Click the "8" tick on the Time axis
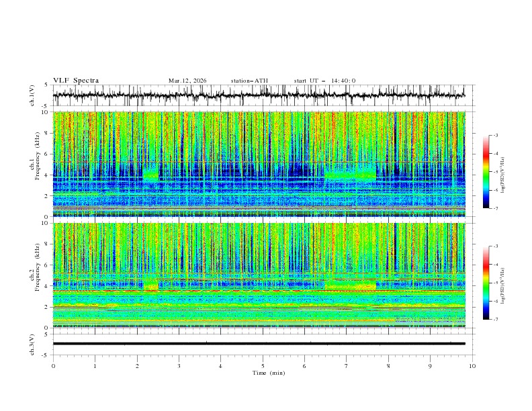Image resolution: width=532 pixels, height=411 pixels. 388,366
